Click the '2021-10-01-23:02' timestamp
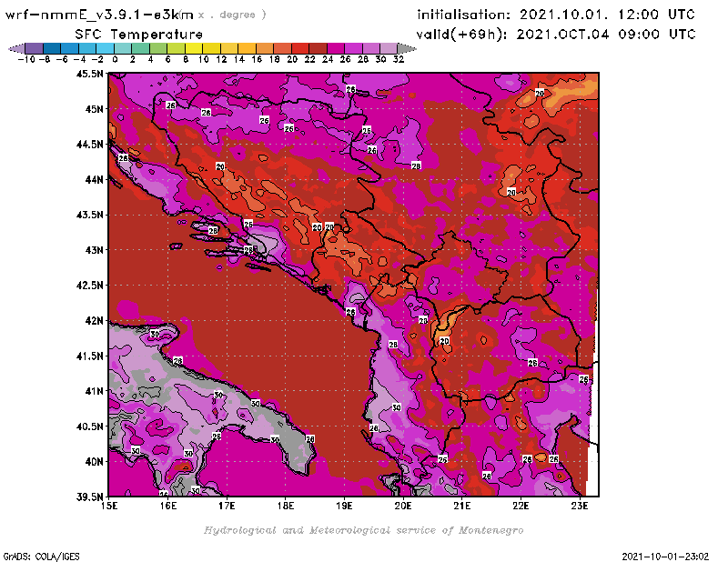The width and height of the screenshot is (728, 562). (x=665, y=557)
